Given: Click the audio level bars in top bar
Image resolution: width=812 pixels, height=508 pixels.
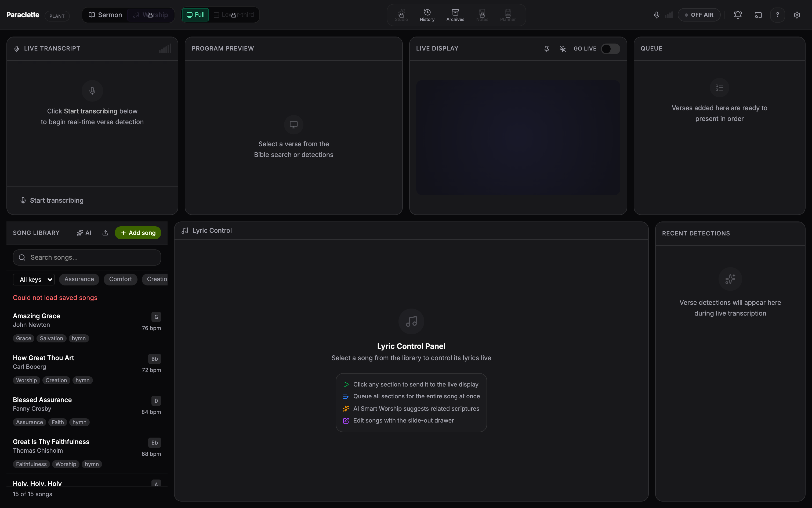Looking at the screenshot, I should tap(669, 15).
